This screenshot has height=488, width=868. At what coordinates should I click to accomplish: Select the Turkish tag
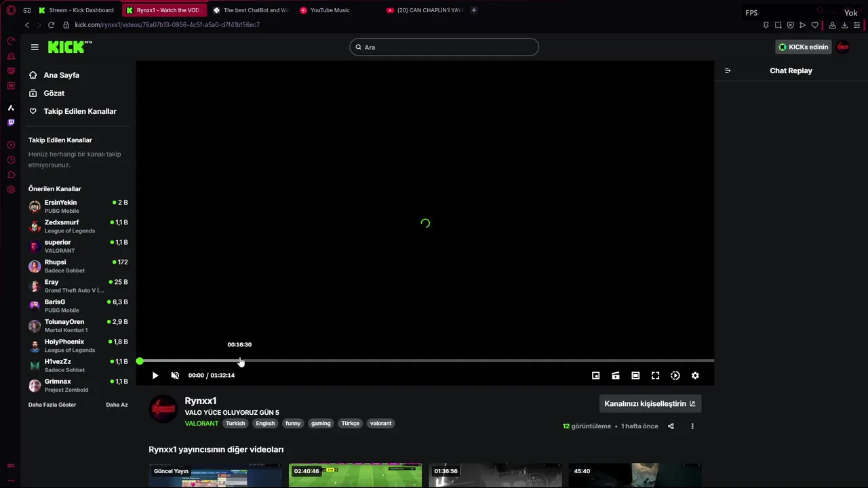coord(235,423)
